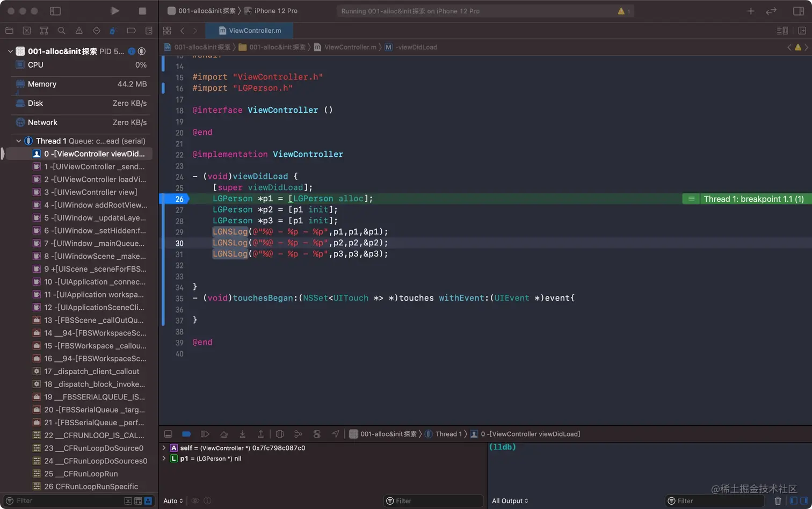
Task: Open the Find navigator magnifier
Action: (x=62, y=31)
